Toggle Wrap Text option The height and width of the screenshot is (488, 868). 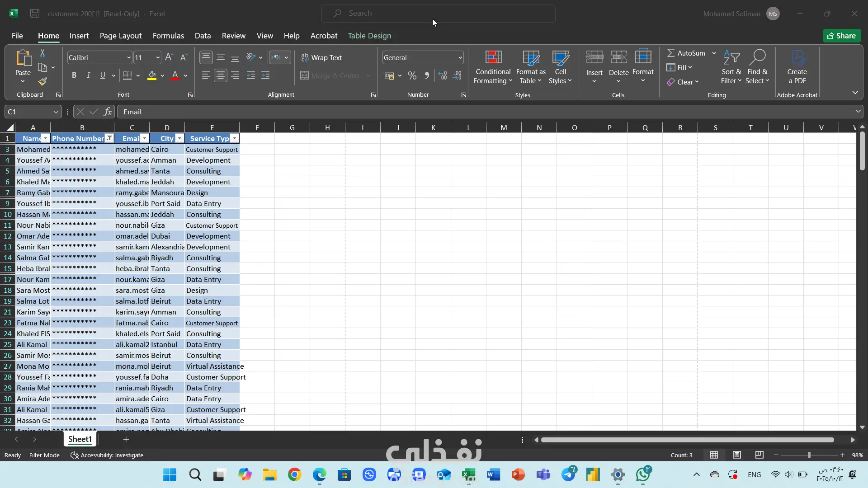coord(321,57)
